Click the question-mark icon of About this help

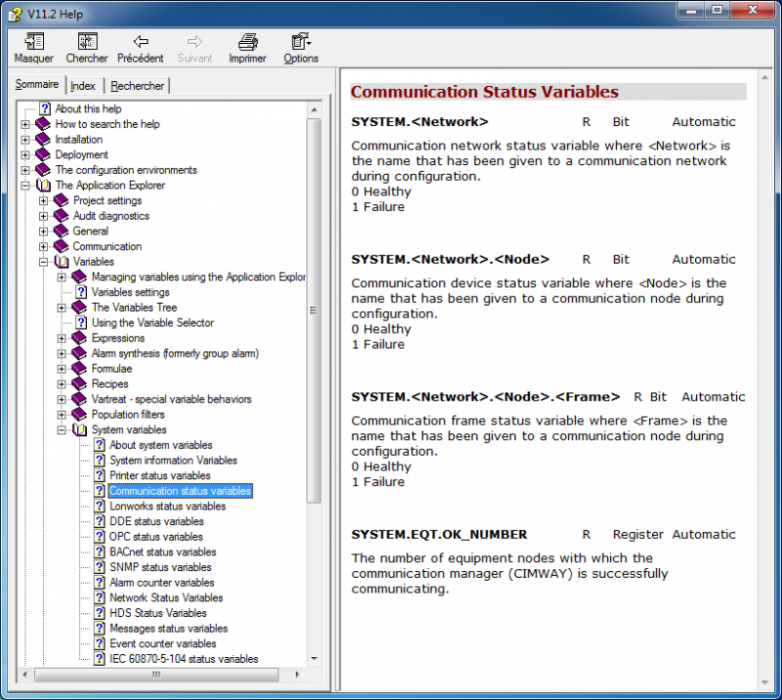[45, 109]
